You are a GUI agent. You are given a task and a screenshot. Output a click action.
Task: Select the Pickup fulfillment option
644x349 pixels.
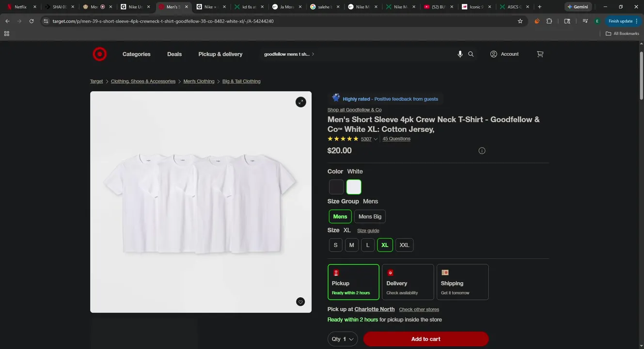click(x=353, y=282)
